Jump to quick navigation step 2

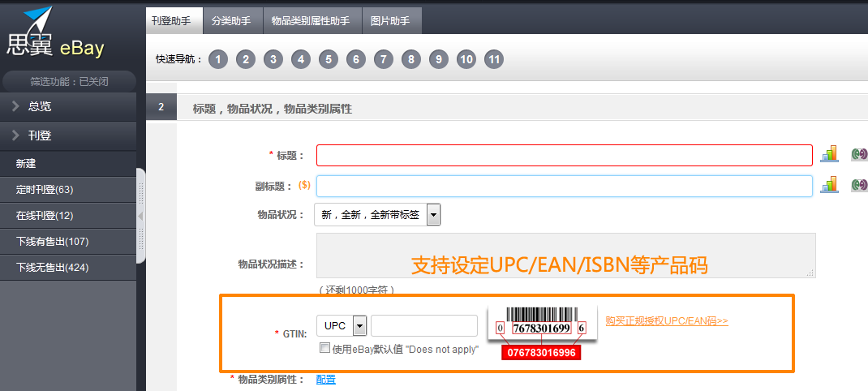pos(246,59)
